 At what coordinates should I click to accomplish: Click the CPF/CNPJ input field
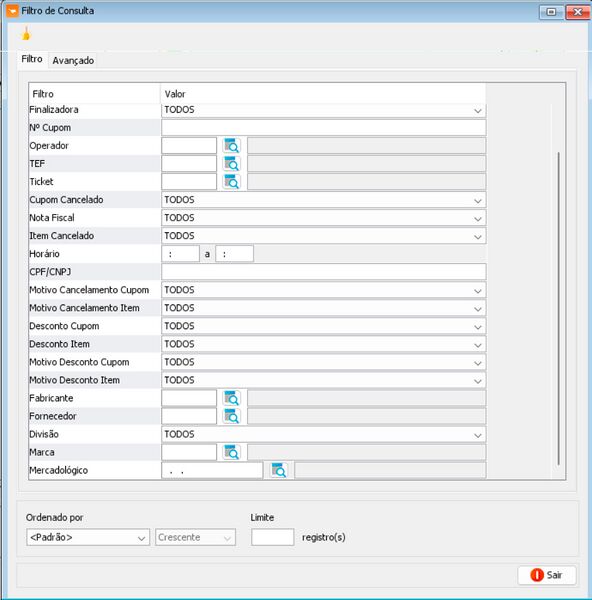(x=324, y=272)
